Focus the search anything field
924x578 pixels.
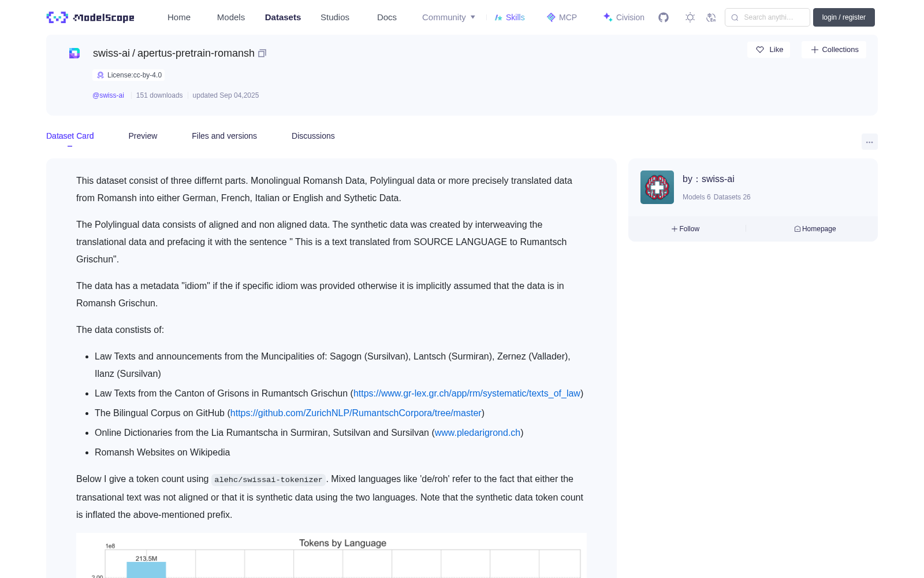click(x=767, y=17)
